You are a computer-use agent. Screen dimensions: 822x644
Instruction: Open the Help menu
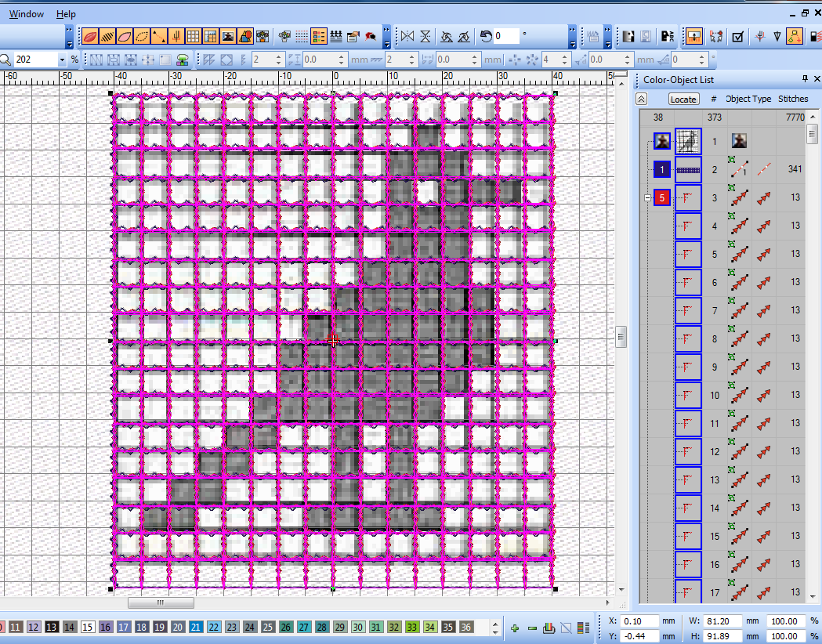point(66,14)
